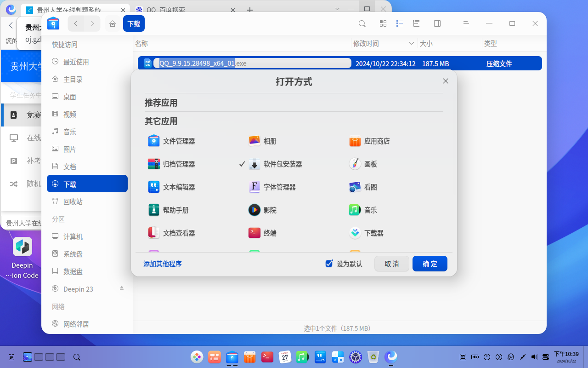Open Calendar from the dock
Screen dimensions: 588x368
click(285, 356)
